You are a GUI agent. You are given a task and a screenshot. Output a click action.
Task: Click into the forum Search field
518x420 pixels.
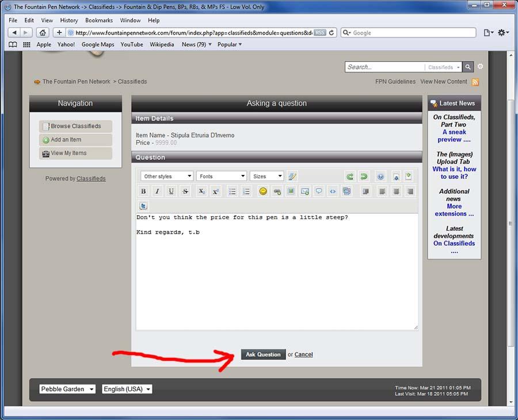384,67
